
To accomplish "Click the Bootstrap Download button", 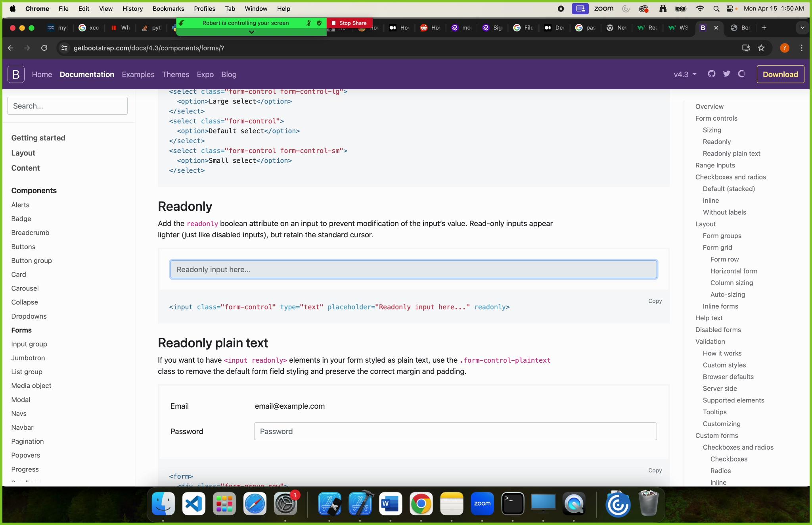I will [x=781, y=74].
